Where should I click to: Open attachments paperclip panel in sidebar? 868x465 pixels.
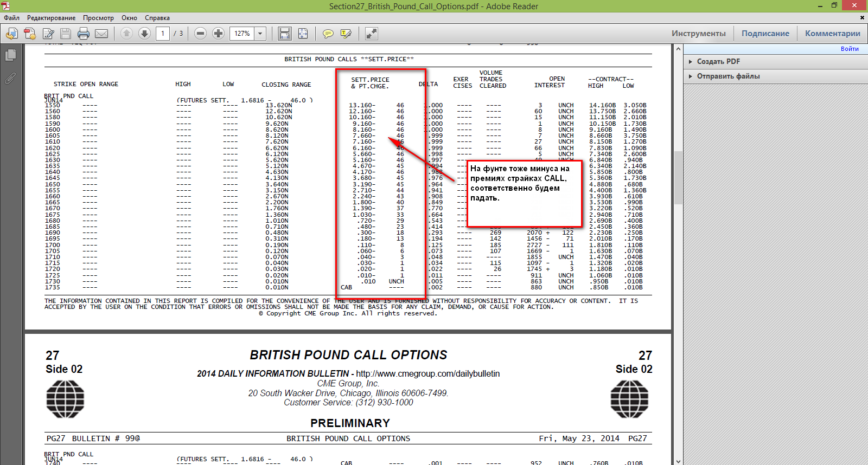pyautogui.click(x=10, y=79)
